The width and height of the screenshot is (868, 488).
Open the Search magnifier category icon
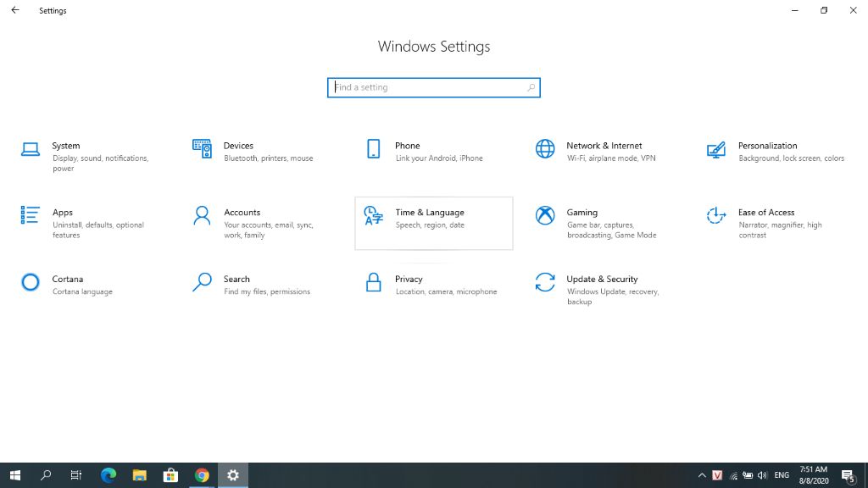click(x=202, y=282)
